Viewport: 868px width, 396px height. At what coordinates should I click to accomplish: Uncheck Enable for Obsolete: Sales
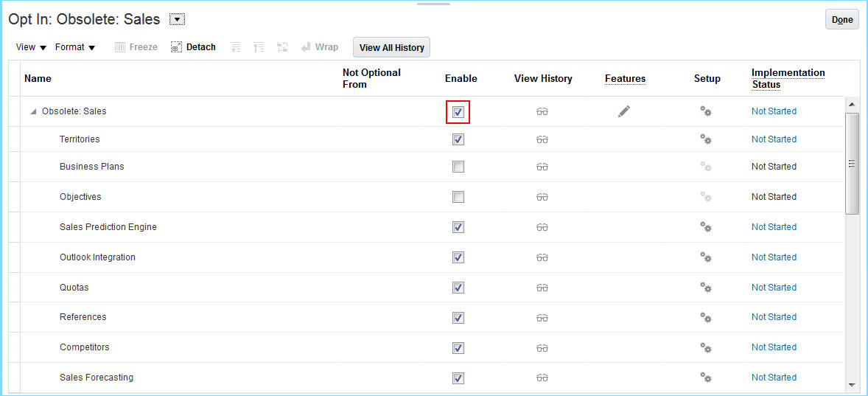(458, 112)
